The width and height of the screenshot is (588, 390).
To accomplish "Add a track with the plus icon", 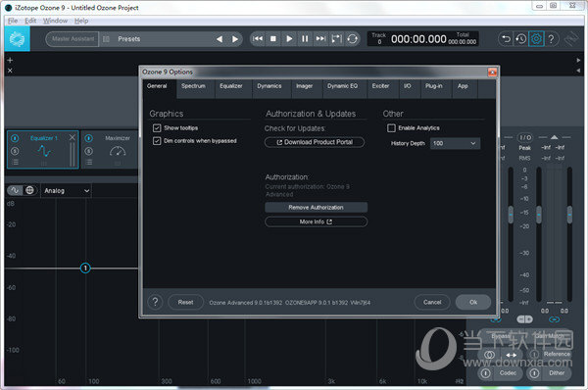I will pos(10,60).
